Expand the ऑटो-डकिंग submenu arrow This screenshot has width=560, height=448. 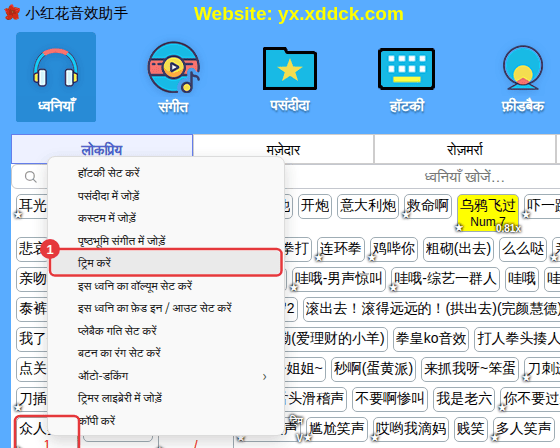click(x=264, y=377)
